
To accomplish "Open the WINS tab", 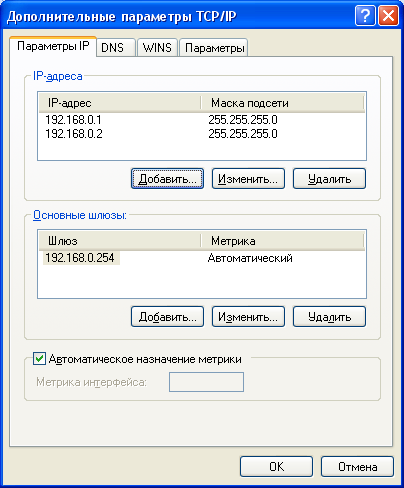I will [x=157, y=47].
